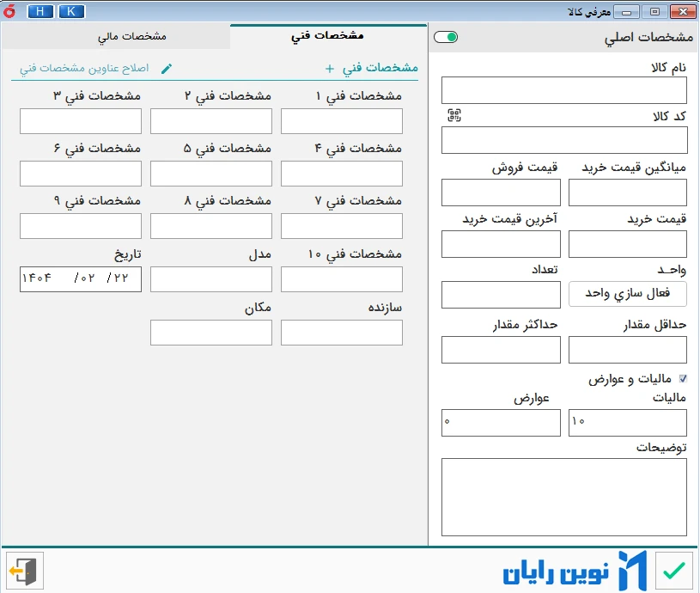Uncheck the ماليات و عوارض checkbox
This screenshot has width=700, height=593.
[x=683, y=379]
